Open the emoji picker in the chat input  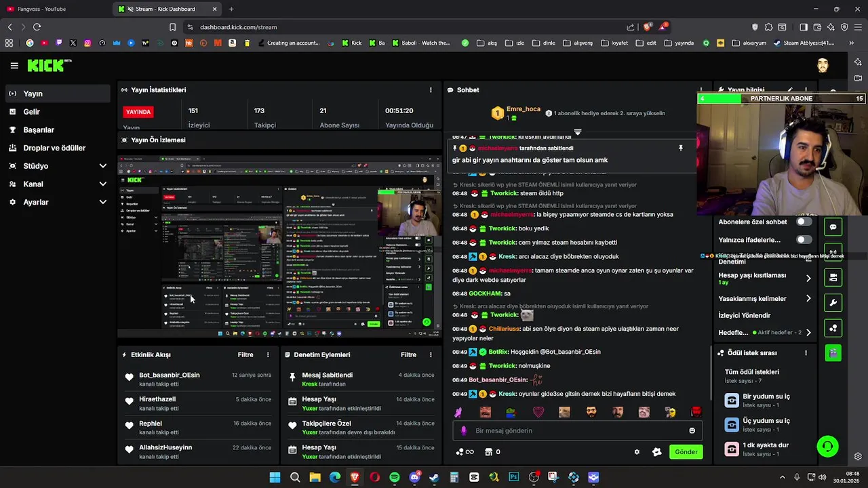[x=692, y=430]
